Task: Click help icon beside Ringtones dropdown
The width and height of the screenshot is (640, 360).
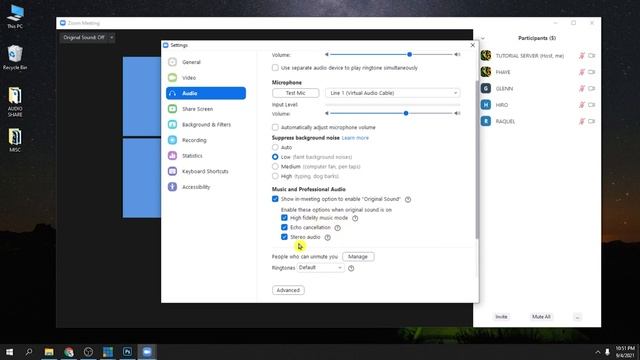Action: point(351,268)
